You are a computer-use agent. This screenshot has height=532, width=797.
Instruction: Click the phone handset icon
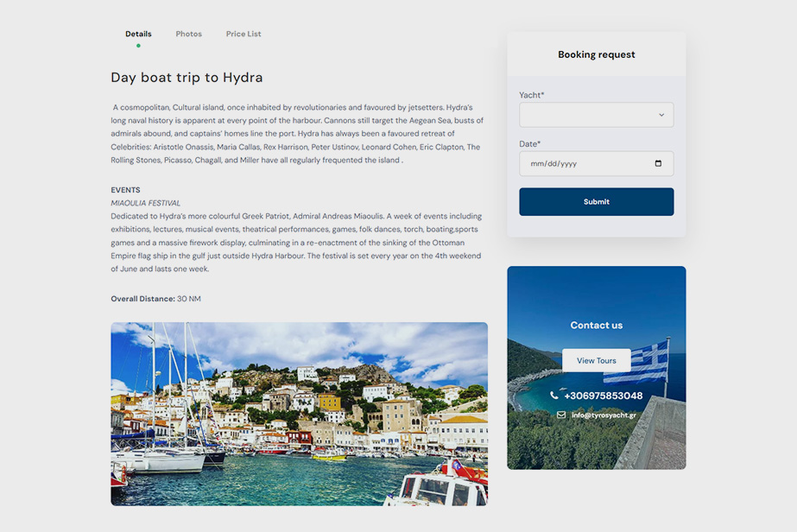click(554, 396)
